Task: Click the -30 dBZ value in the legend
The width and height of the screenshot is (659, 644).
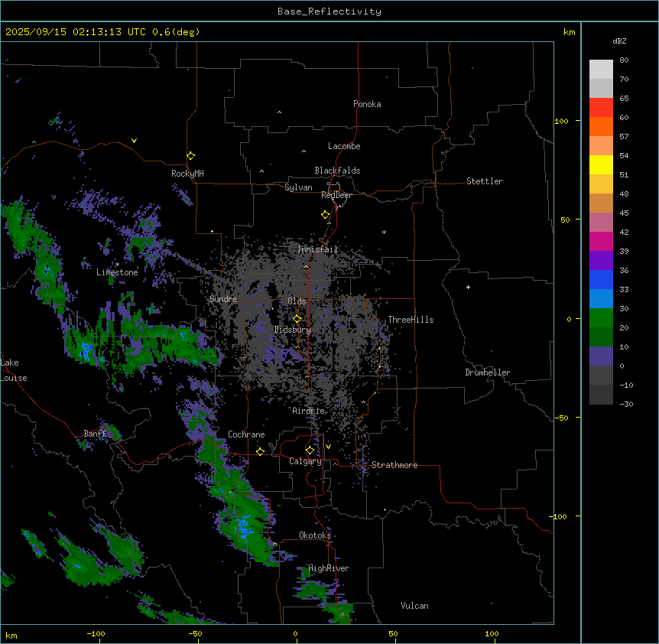Action: [x=626, y=405]
